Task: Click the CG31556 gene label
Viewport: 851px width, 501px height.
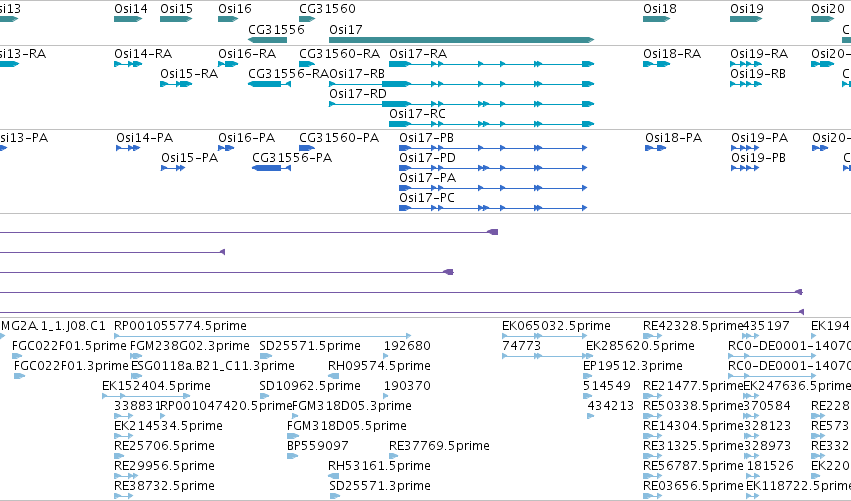Action: (276, 29)
